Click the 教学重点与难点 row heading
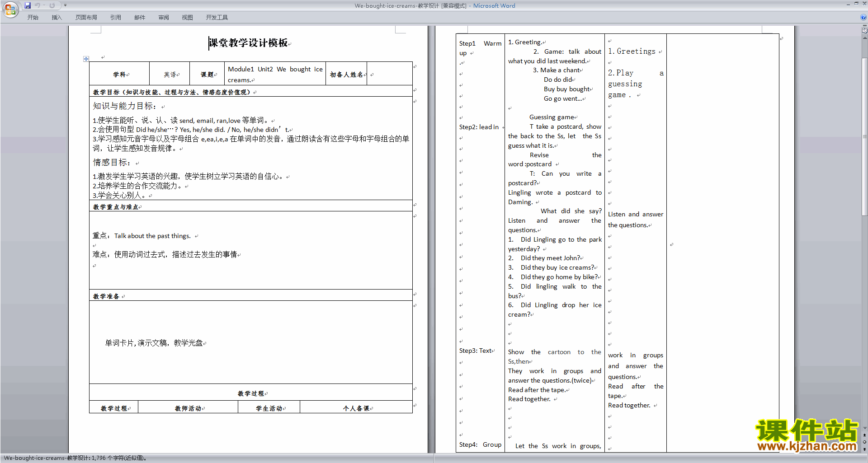 (x=116, y=207)
